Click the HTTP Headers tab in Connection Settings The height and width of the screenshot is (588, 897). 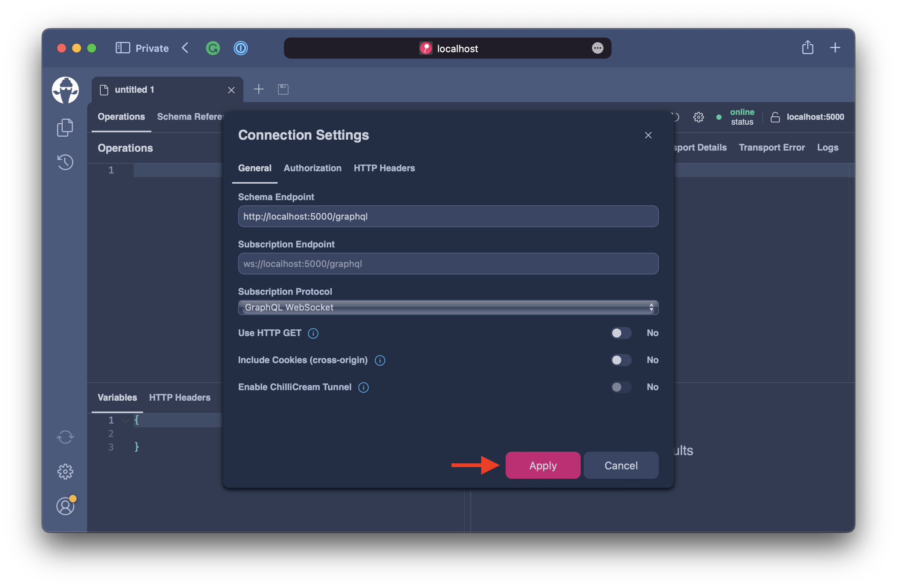(x=385, y=168)
